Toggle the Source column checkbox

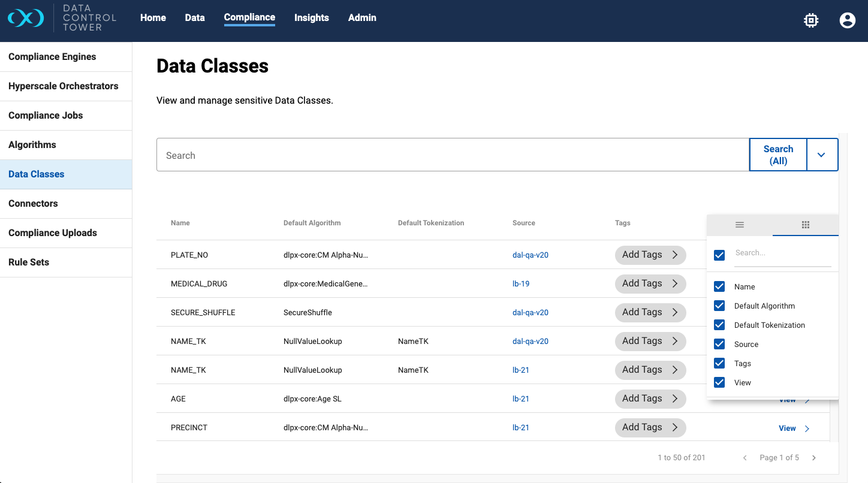click(719, 344)
